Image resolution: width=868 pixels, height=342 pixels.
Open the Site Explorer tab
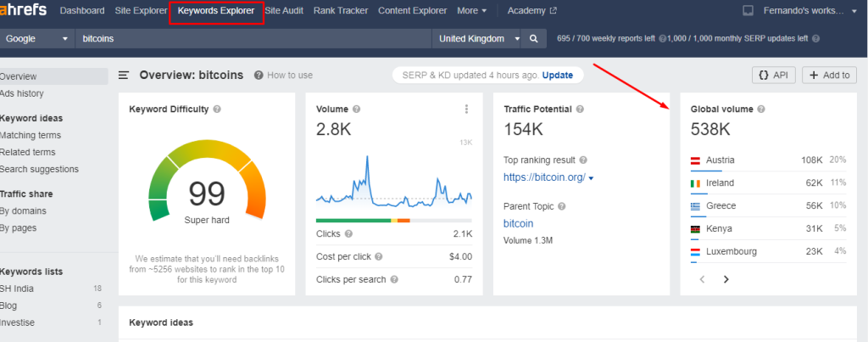point(139,11)
